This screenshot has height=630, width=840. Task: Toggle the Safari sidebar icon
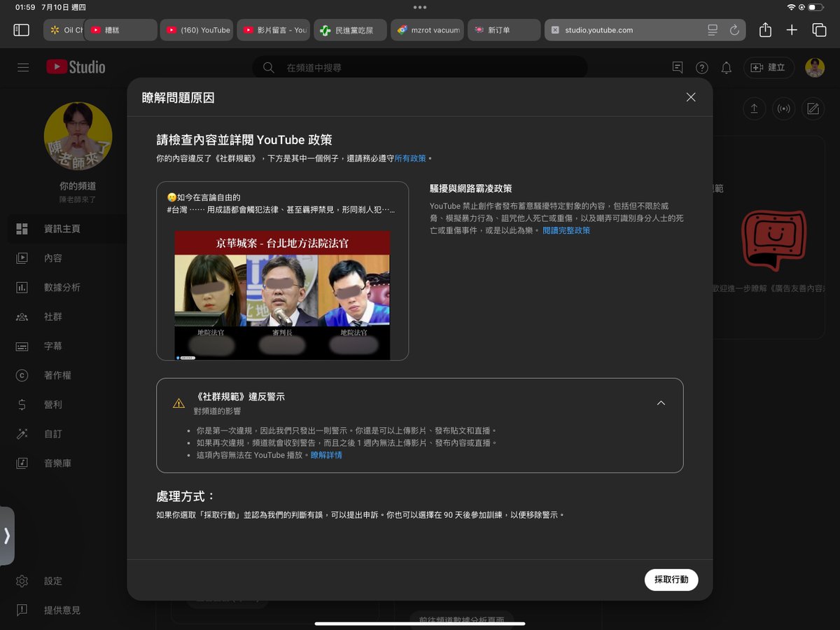pos(22,30)
